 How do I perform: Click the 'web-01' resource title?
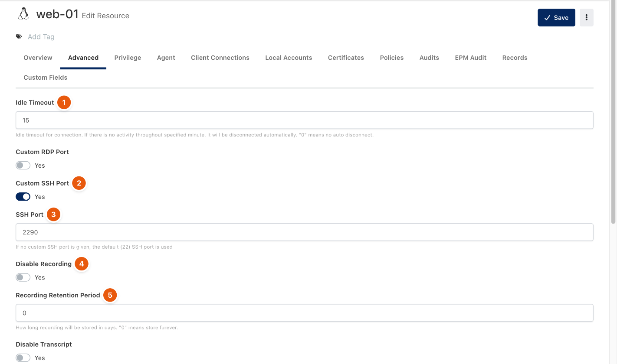point(57,14)
